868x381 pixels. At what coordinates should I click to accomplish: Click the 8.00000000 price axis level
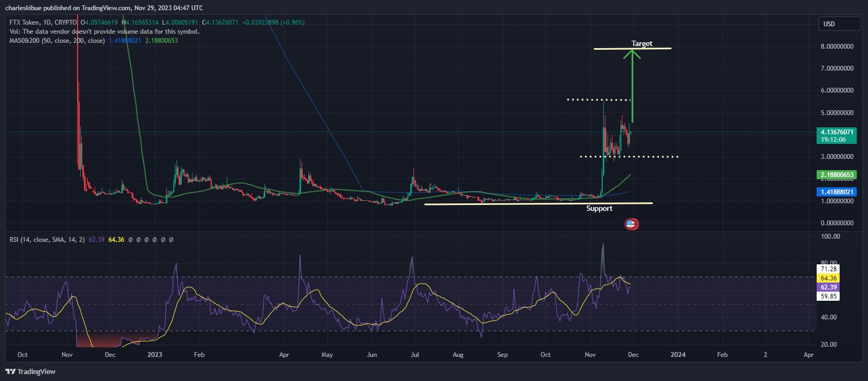(x=837, y=47)
